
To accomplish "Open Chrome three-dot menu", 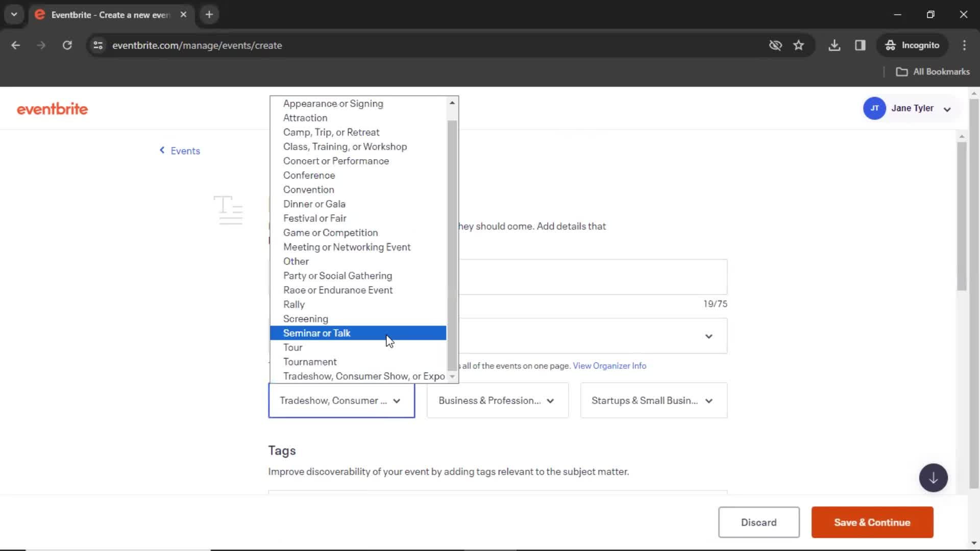I will [964, 45].
